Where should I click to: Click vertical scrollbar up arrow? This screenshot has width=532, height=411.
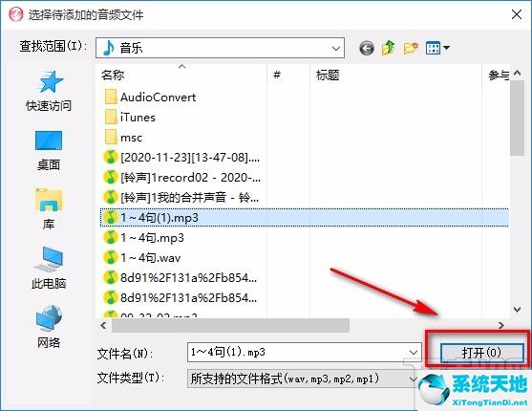pyautogui.click(x=517, y=73)
